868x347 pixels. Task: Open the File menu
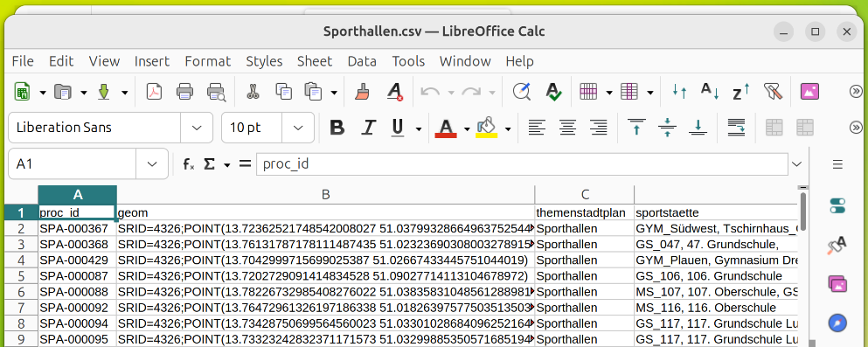pyautogui.click(x=23, y=61)
